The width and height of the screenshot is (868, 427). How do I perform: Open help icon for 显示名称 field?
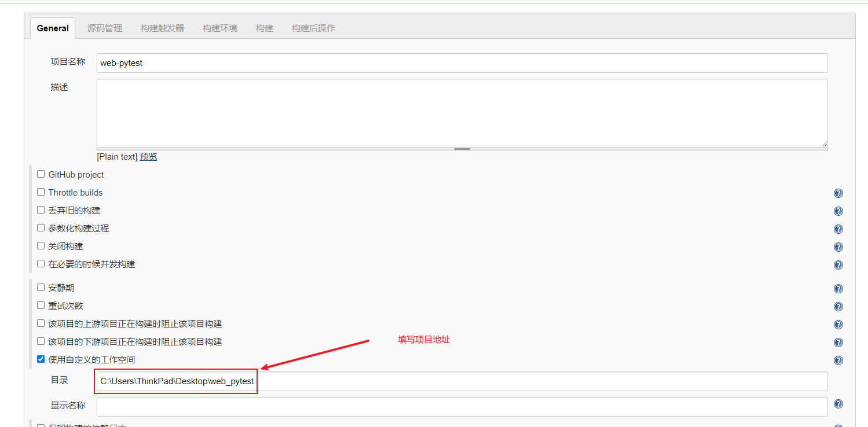pos(838,404)
